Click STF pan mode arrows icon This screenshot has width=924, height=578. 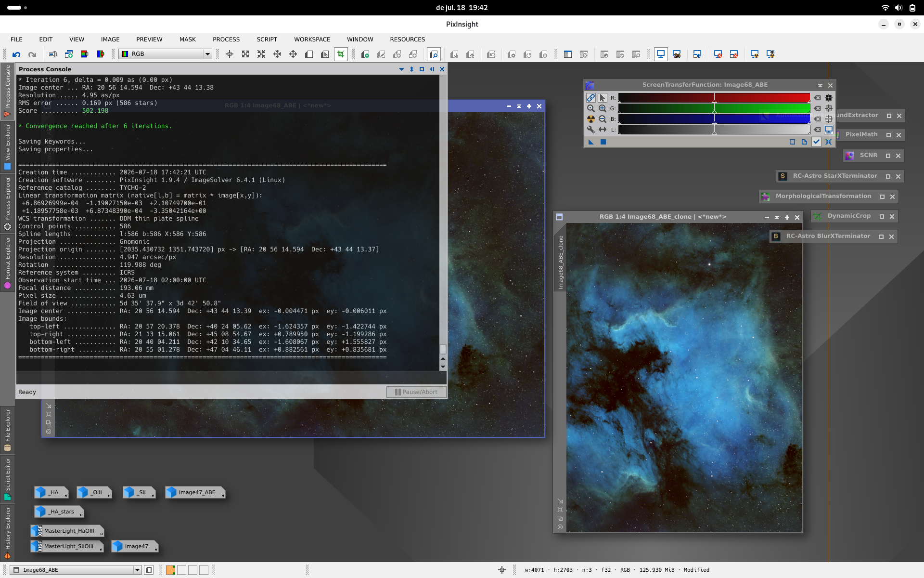click(x=602, y=130)
